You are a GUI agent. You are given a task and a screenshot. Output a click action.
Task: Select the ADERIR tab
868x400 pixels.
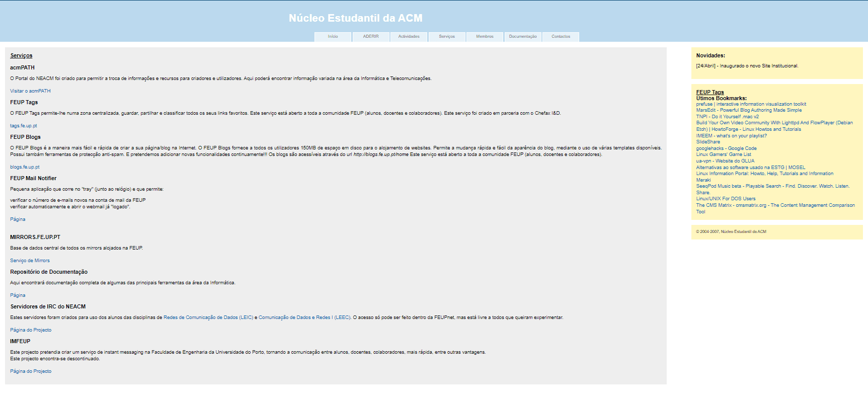371,37
